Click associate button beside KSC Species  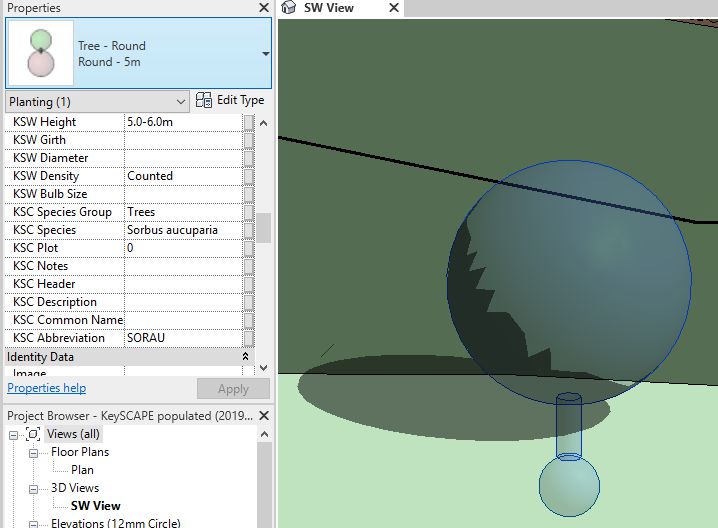point(249,230)
